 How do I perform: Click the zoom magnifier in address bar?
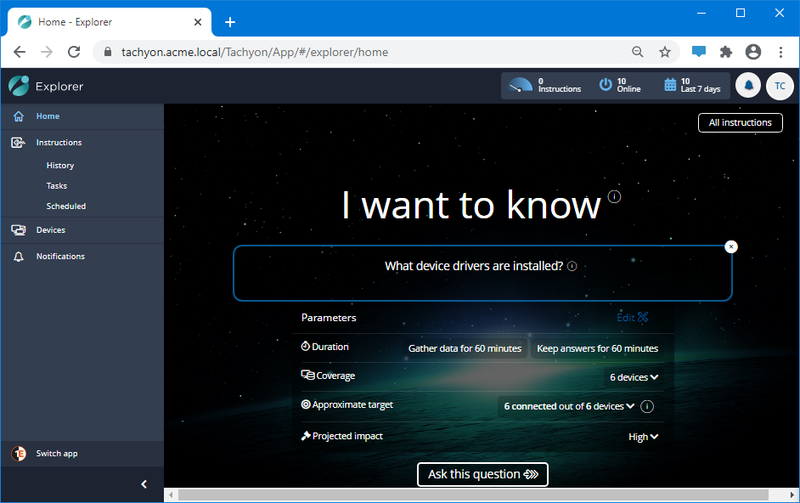point(637,52)
